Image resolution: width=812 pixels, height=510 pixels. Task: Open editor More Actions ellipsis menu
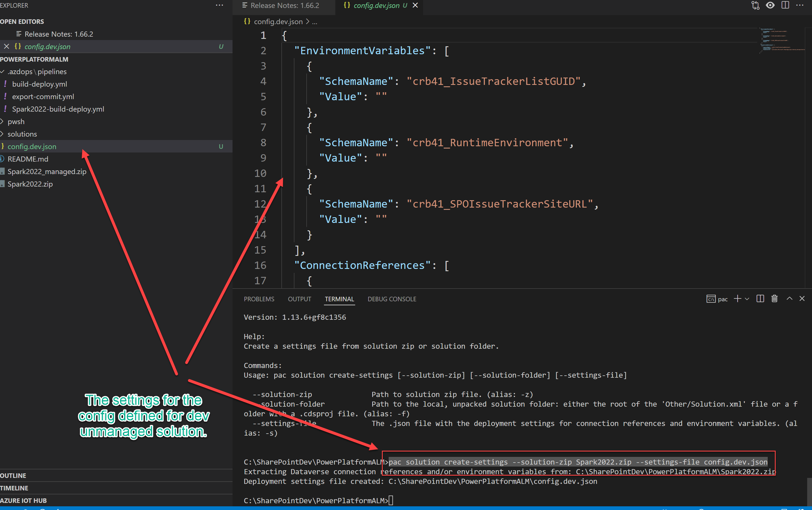click(800, 5)
